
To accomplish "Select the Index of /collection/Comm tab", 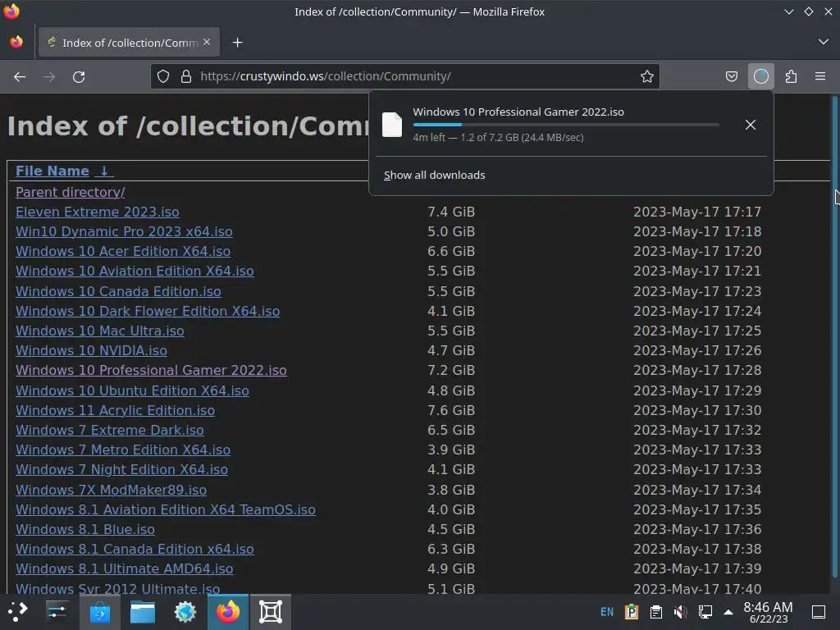I will click(129, 43).
